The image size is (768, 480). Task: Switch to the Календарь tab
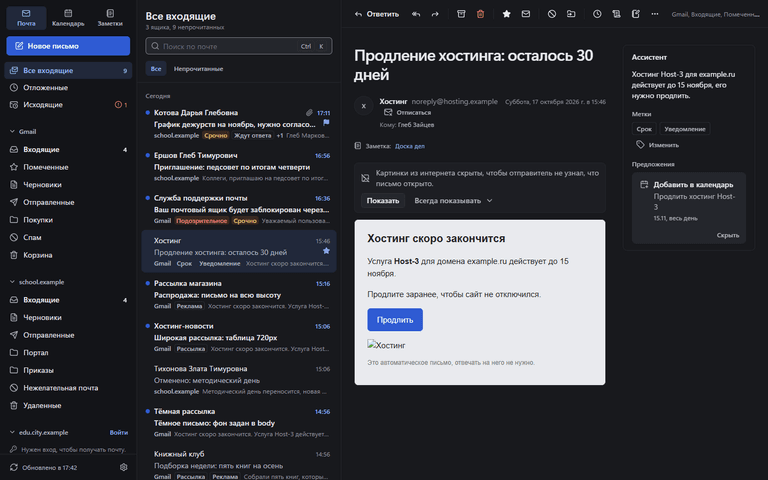(x=68, y=18)
